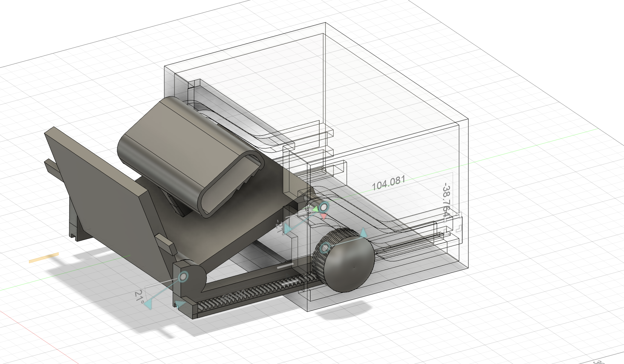This screenshot has height=364, width=624.
Task: Click the teal arrowhead above the round knob
Action: pos(362,232)
